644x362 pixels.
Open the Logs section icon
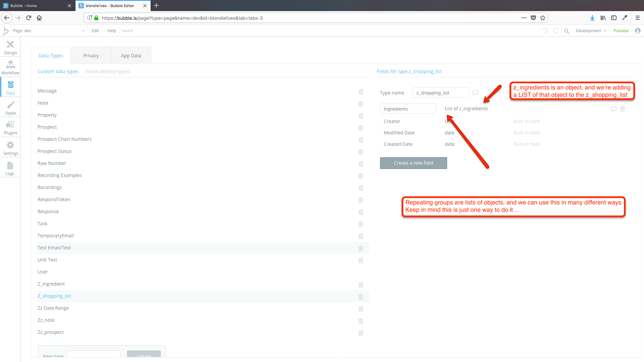10,168
